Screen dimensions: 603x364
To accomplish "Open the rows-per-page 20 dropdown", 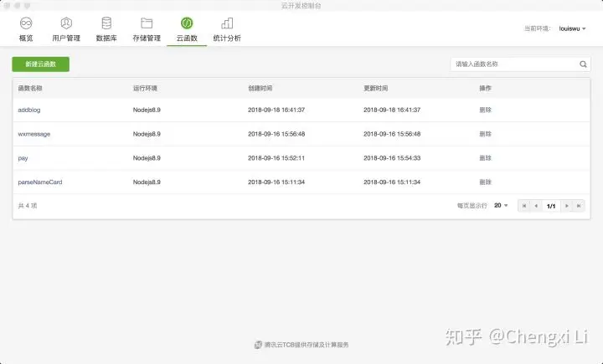I will [x=501, y=205].
